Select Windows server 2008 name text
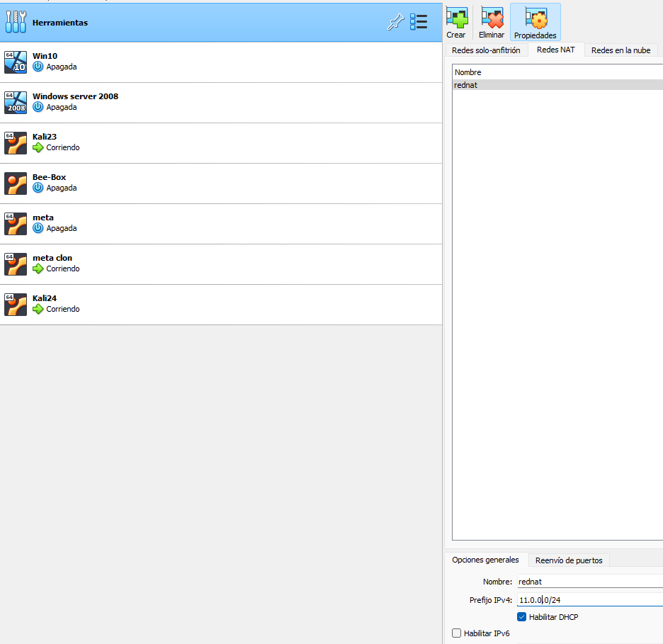Image resolution: width=663 pixels, height=644 pixels. 75,96
